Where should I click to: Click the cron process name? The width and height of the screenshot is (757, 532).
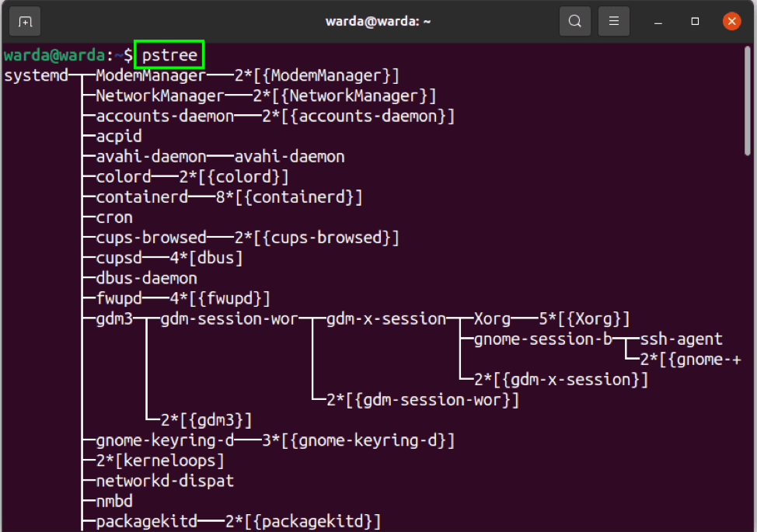pos(113,217)
